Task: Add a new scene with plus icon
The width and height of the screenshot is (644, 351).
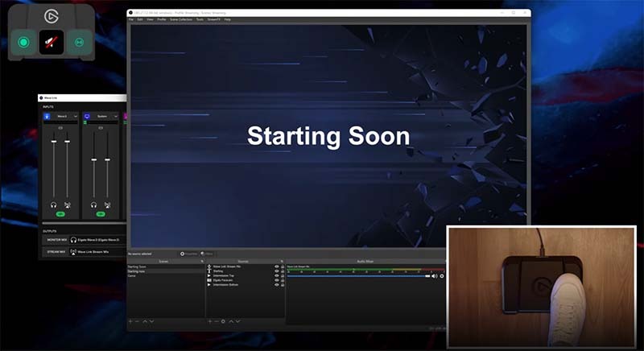Action: (130, 321)
